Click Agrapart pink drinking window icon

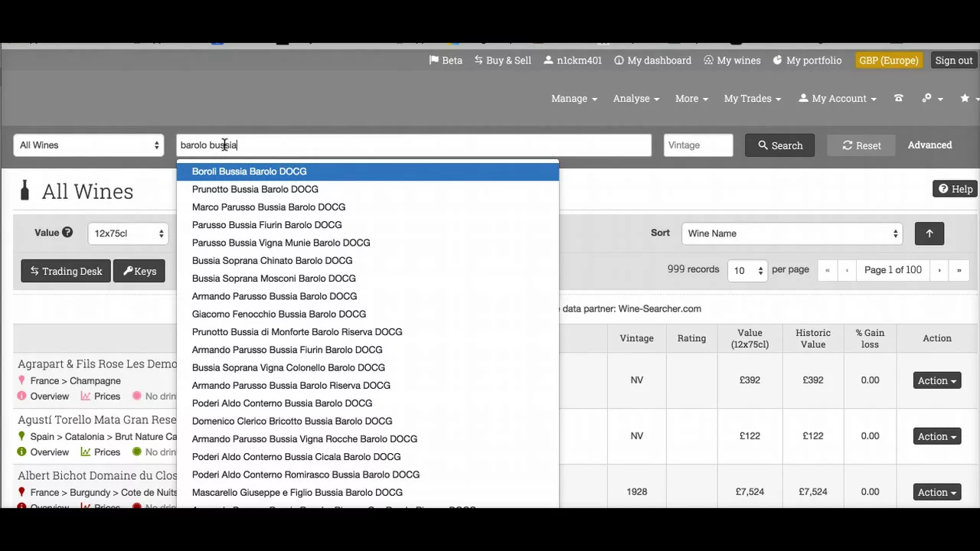pos(136,396)
